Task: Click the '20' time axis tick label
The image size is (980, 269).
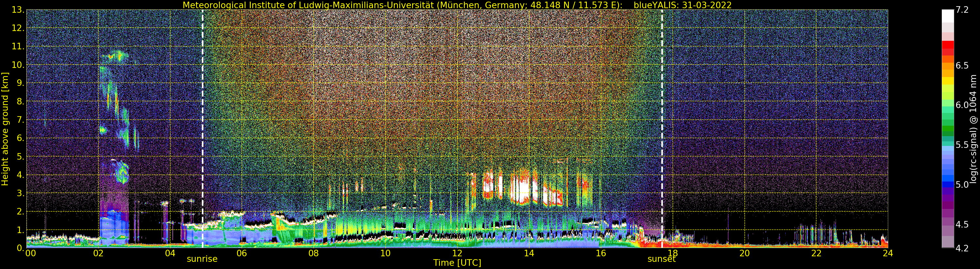Action: pos(745,253)
